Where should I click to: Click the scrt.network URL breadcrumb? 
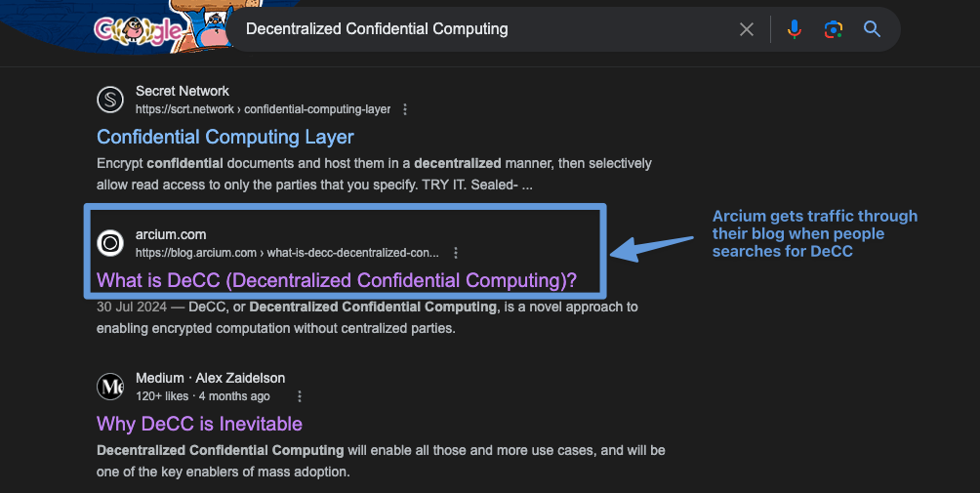[263, 109]
